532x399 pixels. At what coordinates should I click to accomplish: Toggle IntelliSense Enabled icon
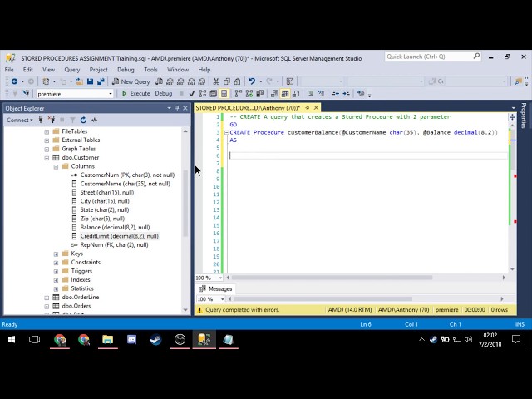(224, 94)
